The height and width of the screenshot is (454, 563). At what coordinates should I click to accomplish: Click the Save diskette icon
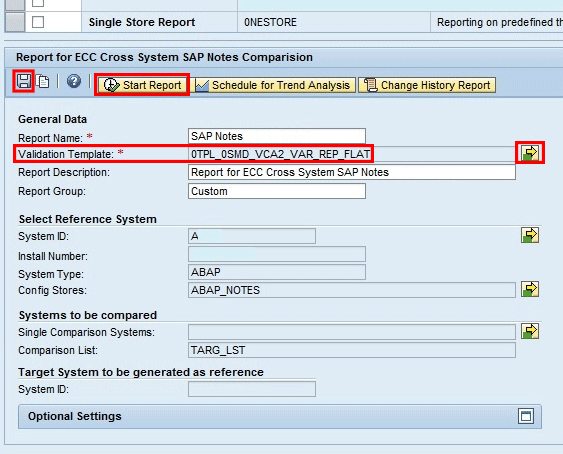(x=24, y=81)
